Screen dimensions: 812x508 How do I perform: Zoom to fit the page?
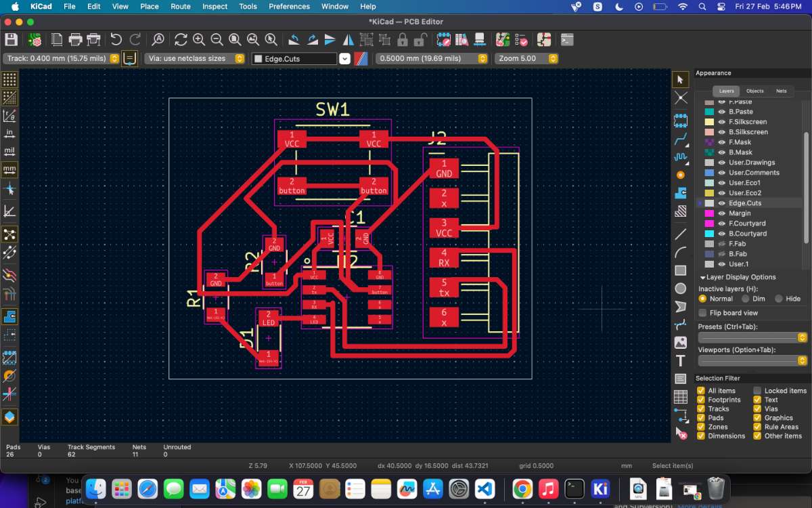[x=235, y=39]
